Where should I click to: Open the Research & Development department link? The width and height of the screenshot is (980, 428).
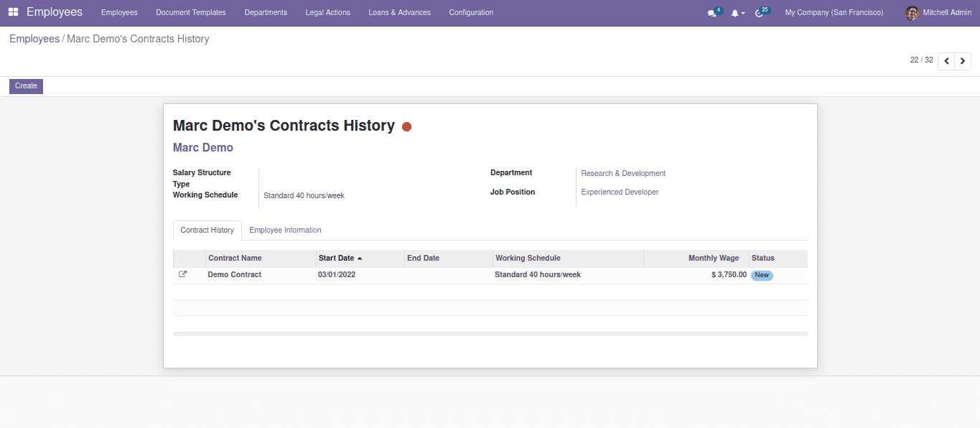pos(623,173)
